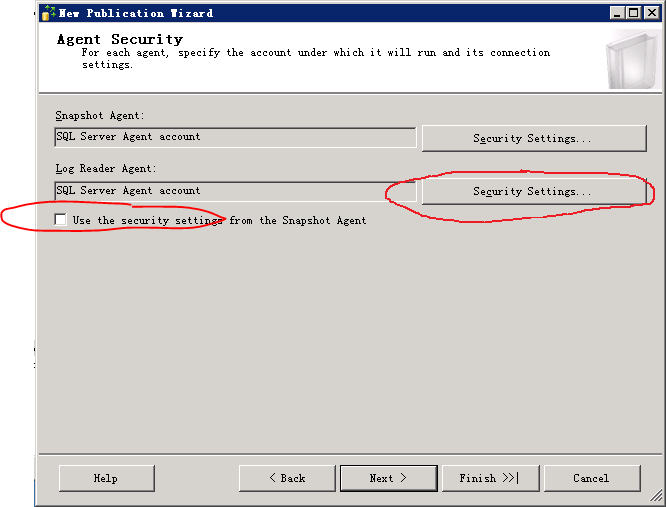Click the Log Reader Agent account field
This screenshot has width=666, height=507.
[235, 191]
